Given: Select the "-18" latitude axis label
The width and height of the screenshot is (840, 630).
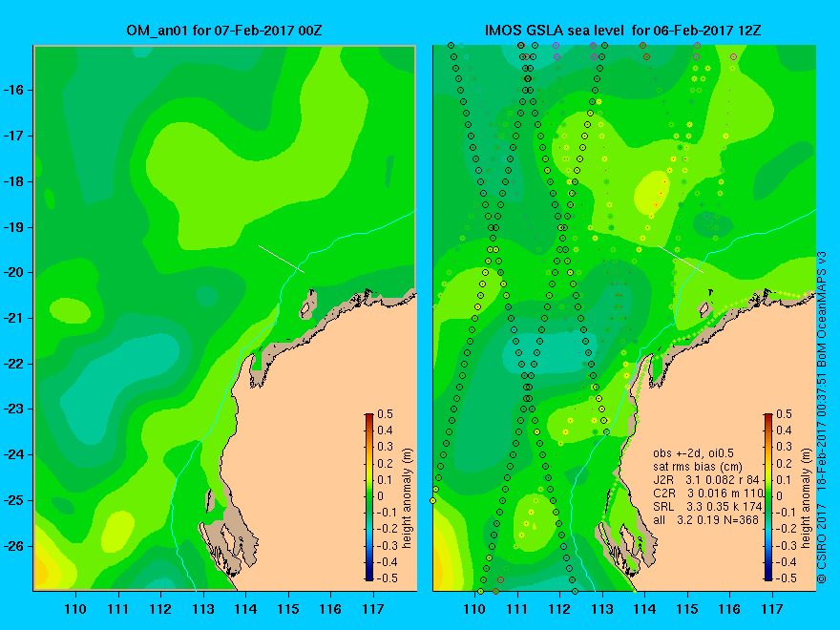Looking at the screenshot, I should [14, 181].
